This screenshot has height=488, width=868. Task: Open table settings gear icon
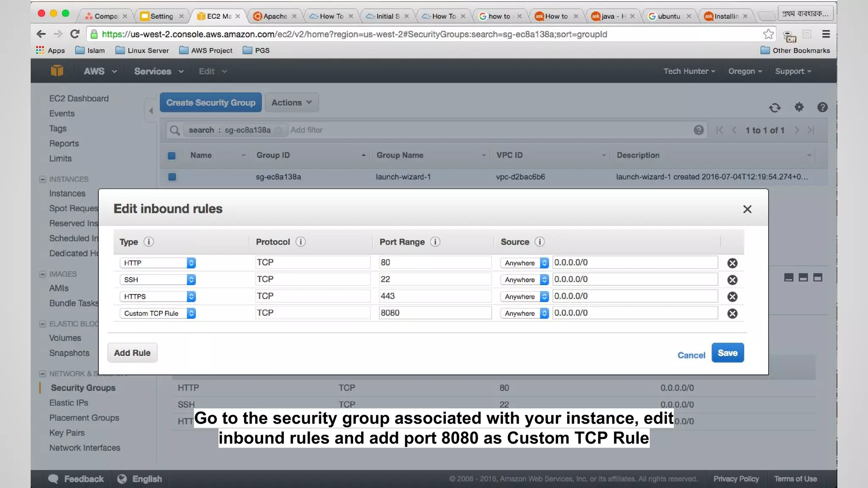pyautogui.click(x=799, y=107)
